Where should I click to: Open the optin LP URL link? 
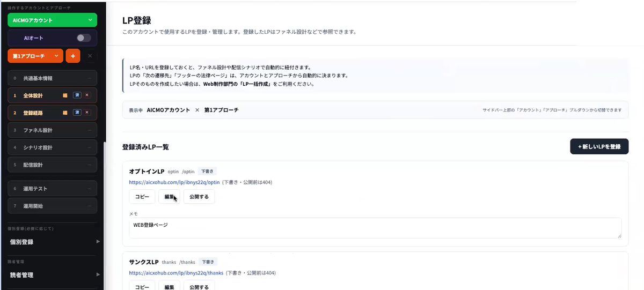point(174,182)
